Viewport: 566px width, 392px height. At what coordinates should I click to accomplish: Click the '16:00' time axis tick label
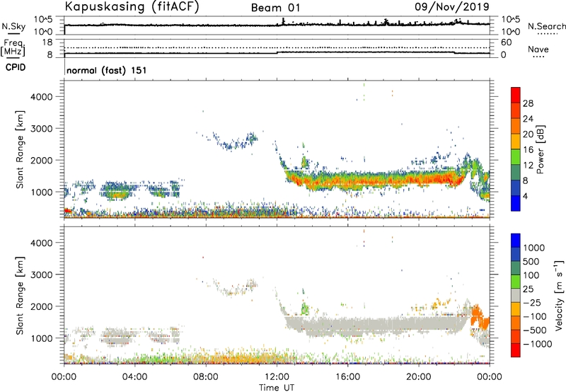(x=347, y=377)
